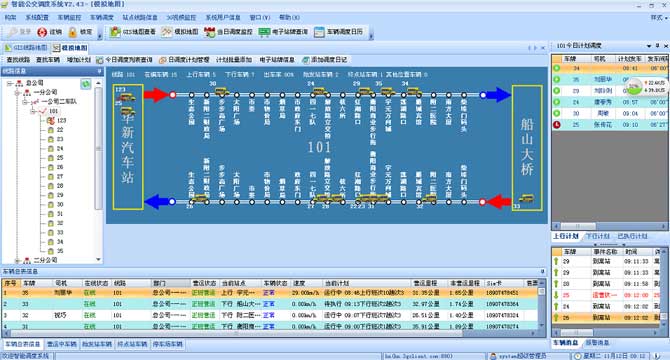Viewport: 670px width, 360px height.
Task: Click the red clock status icon for bus 25
Action: (x=557, y=125)
